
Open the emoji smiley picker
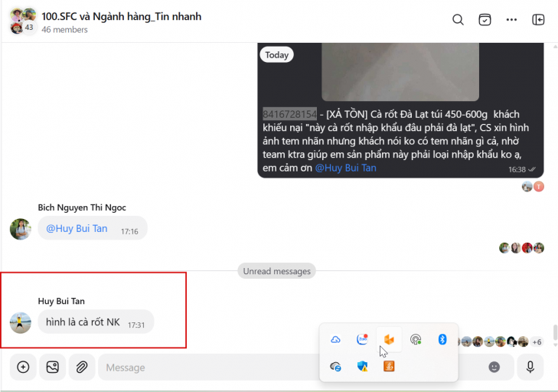tap(494, 367)
